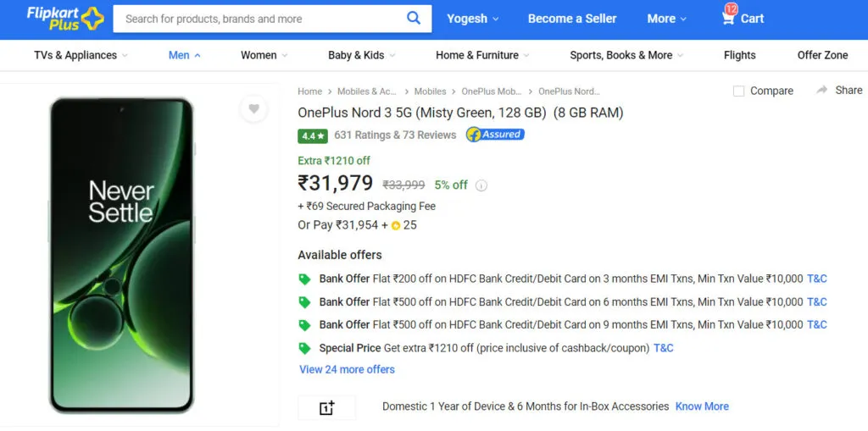Screen dimensions: 868x431
Task: Click green tag icon for 9 months EMI offer
Action: (304, 325)
